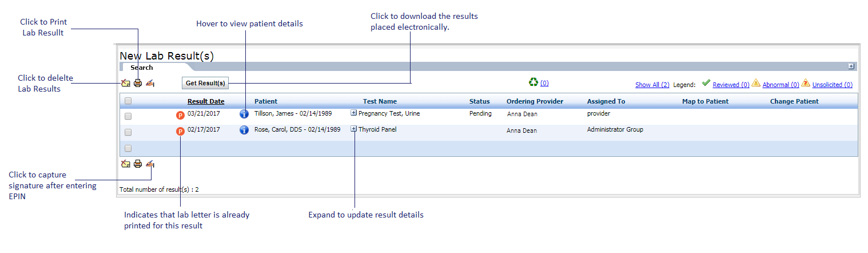Click the Get Result(s) button
Image resolution: width=868 pixels, height=253 pixels.
[x=205, y=83]
